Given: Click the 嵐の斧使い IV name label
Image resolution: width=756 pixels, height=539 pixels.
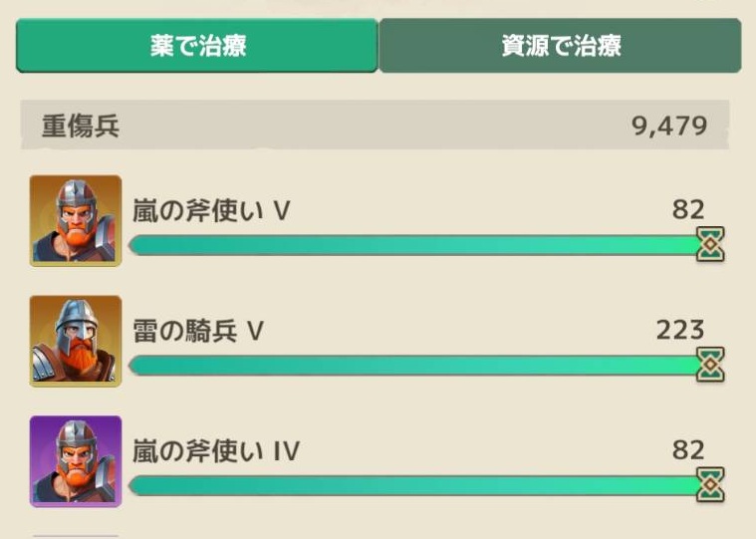Looking at the screenshot, I should [216, 451].
